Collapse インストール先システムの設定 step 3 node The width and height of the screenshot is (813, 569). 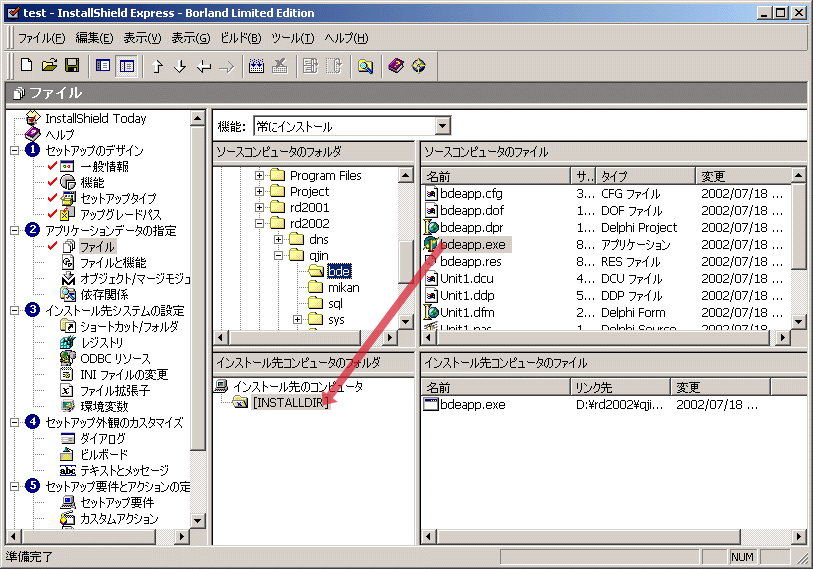(15, 311)
